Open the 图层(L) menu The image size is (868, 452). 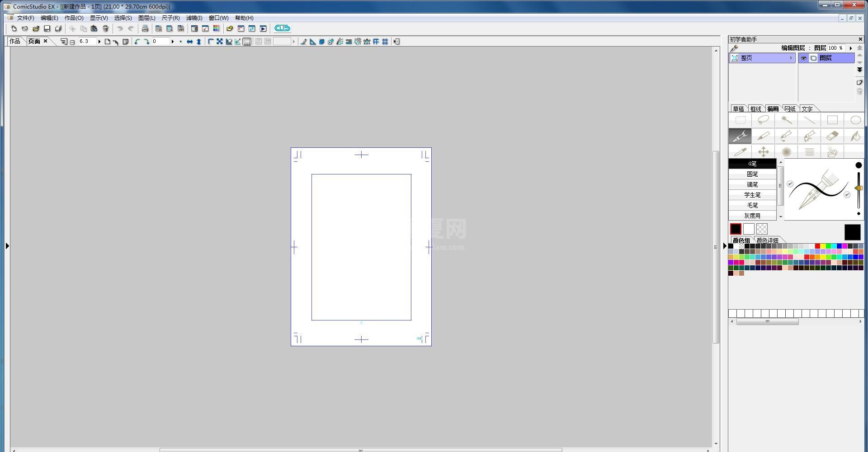tap(146, 18)
